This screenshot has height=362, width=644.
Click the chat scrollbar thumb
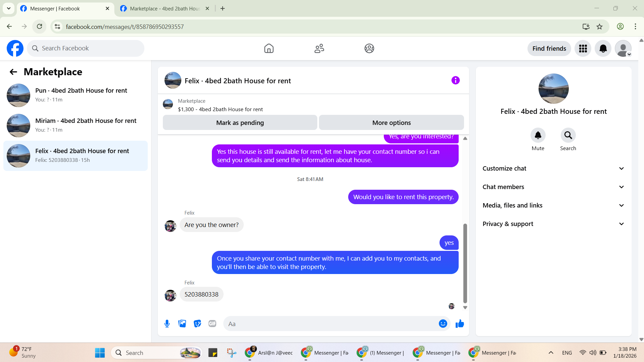tap(465, 263)
